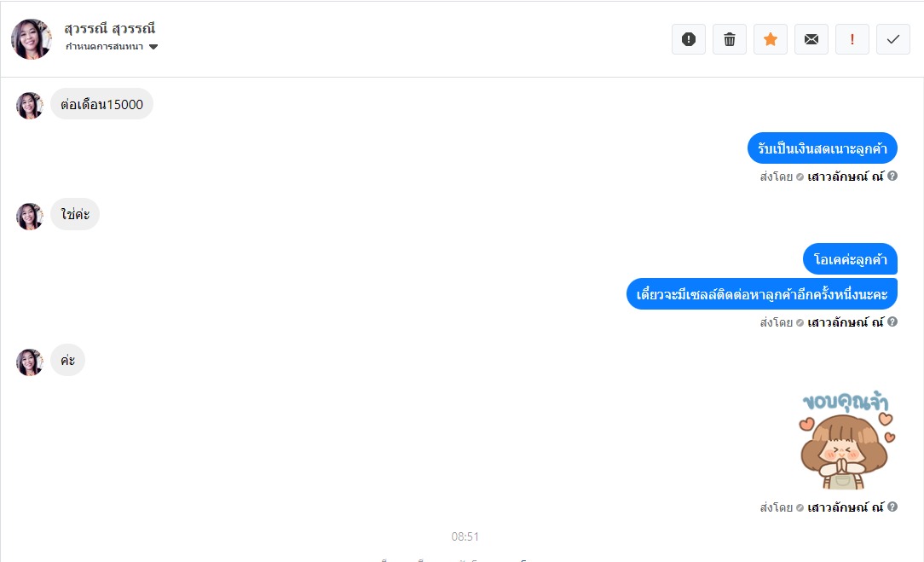Select blue bubble รับเป็นเงินสดเนาะลูกค้า

(x=822, y=148)
